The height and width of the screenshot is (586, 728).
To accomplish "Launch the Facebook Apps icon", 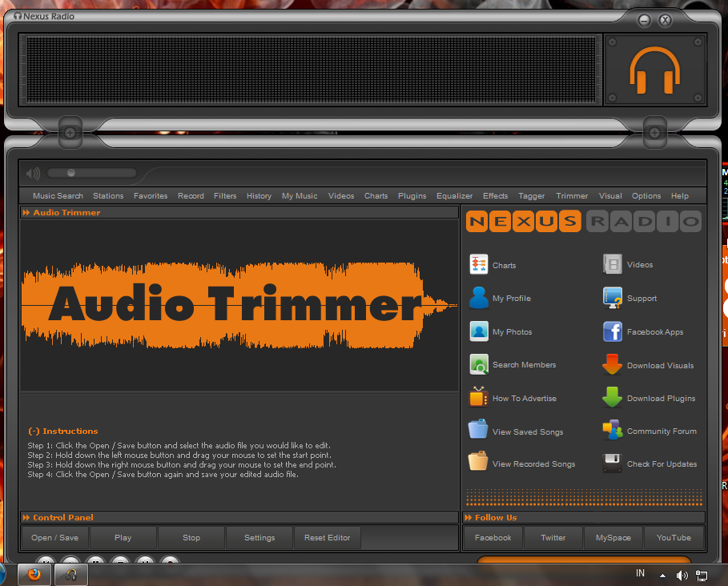I will 613,331.
